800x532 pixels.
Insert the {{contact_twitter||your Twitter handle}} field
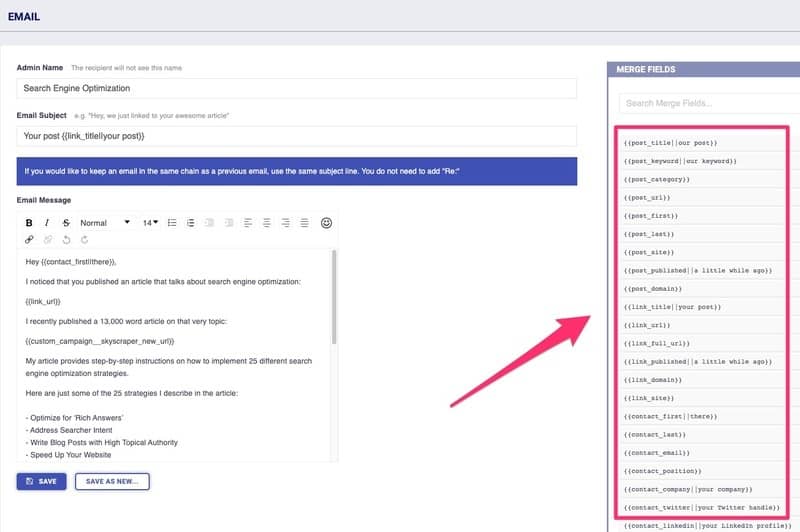tap(704, 508)
